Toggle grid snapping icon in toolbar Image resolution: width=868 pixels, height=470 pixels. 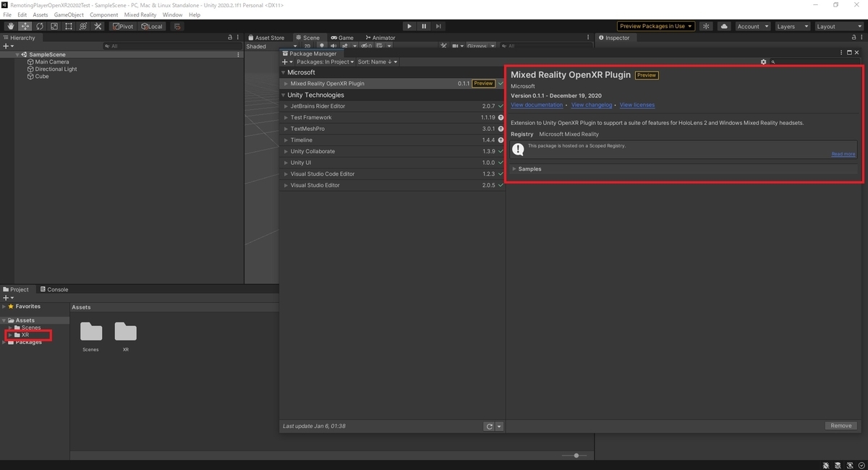(177, 26)
